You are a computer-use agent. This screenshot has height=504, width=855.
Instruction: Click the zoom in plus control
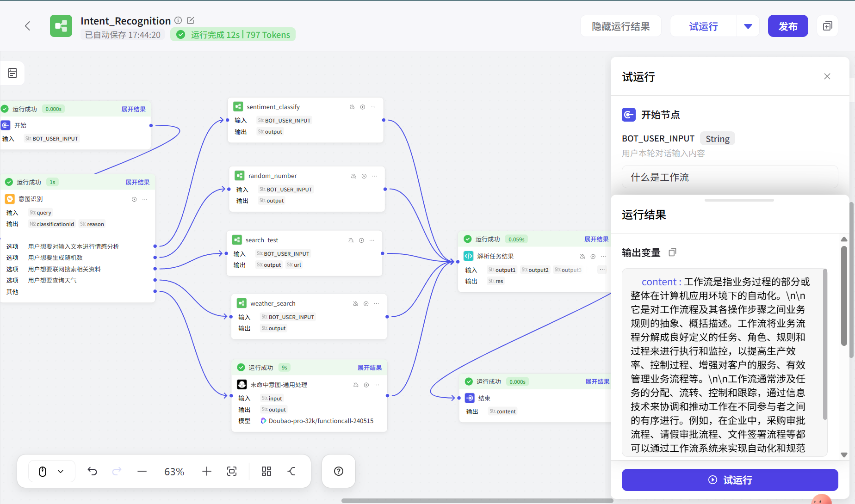pyautogui.click(x=207, y=471)
